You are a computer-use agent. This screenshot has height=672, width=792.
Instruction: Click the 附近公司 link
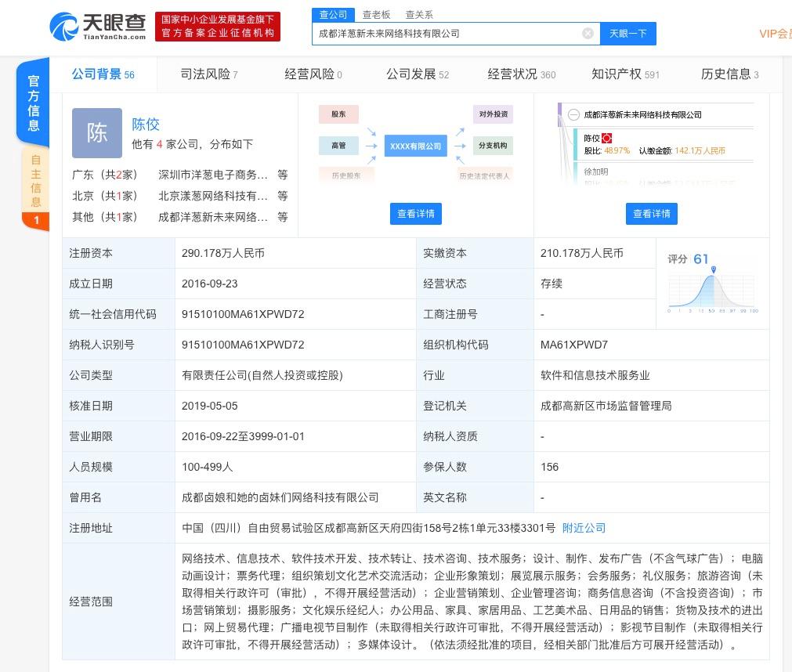[x=584, y=528]
